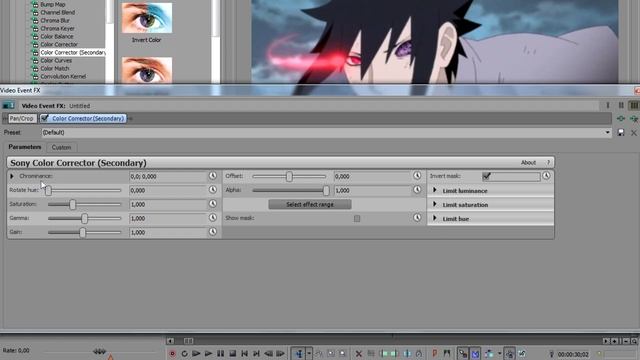This screenshot has width=640, height=360.
Task: Click the Animate clock icon for Saturation
Action: (213, 204)
